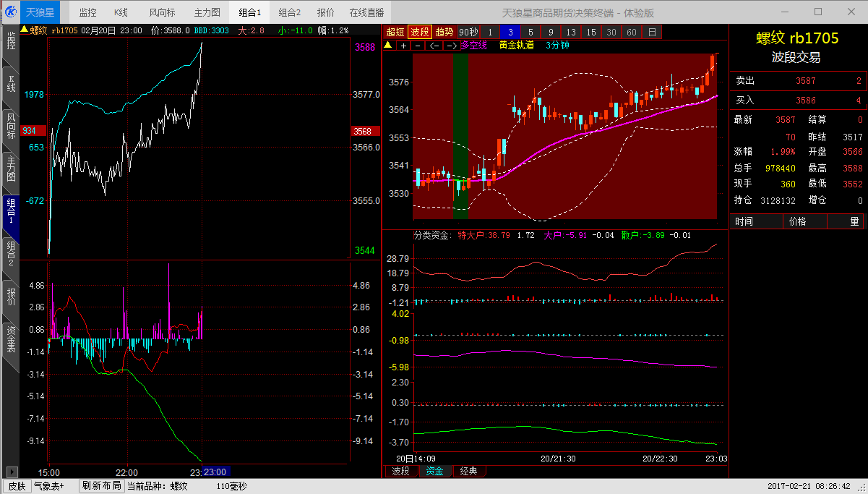The height and width of the screenshot is (494, 868).
Task: Open the 资金表 side tab
Action: [x=11, y=339]
